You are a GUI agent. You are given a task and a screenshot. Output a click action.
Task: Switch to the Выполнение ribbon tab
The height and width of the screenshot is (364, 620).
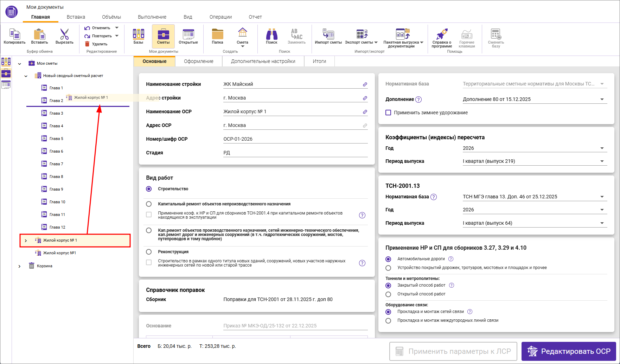pyautogui.click(x=152, y=17)
